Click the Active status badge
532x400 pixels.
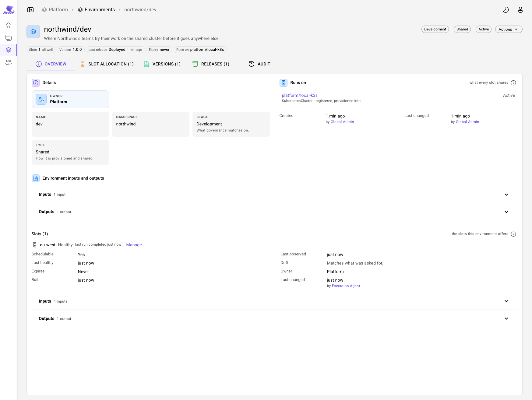484,29
